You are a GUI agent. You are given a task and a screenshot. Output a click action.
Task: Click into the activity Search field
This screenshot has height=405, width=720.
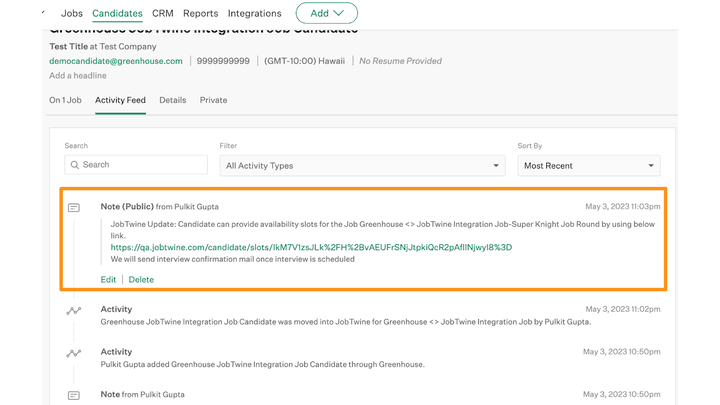tap(135, 165)
